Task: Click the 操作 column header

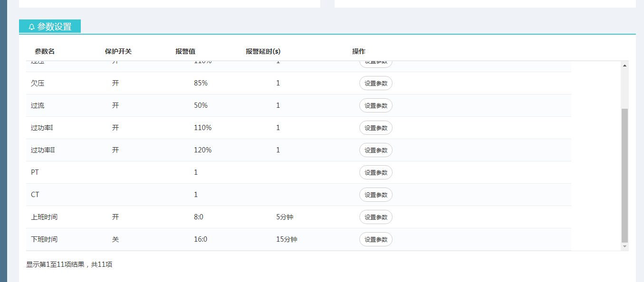Action: click(359, 51)
